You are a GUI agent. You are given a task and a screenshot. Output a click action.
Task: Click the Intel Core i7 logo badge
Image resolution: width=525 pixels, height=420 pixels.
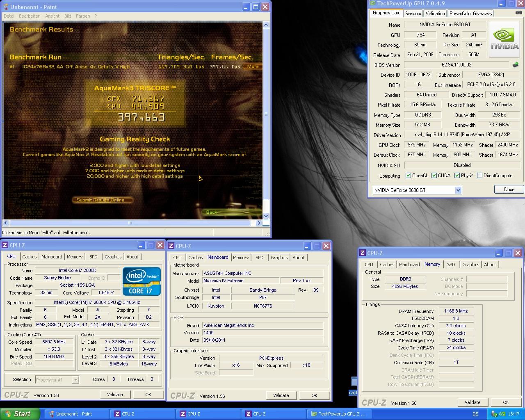pos(142,281)
